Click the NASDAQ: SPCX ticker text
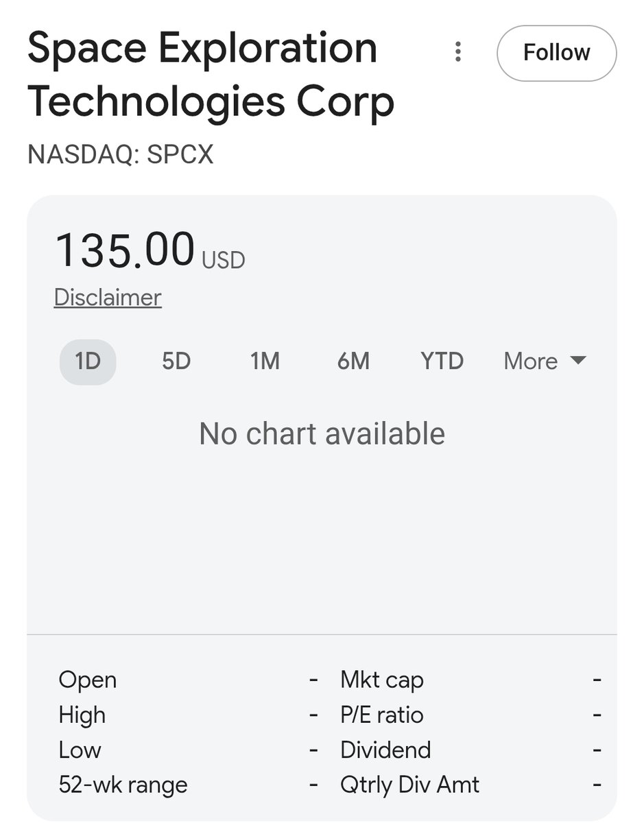Image resolution: width=644 pixels, height=823 pixels. [121, 154]
